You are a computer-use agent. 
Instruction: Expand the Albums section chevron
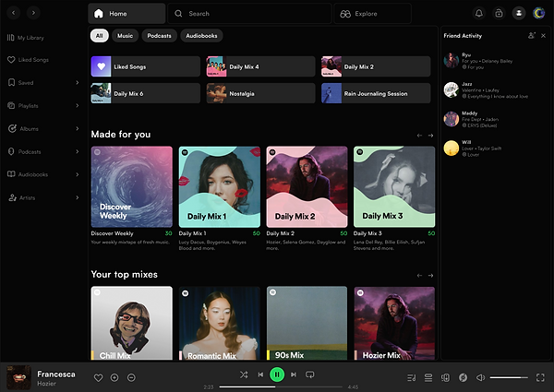tap(77, 128)
